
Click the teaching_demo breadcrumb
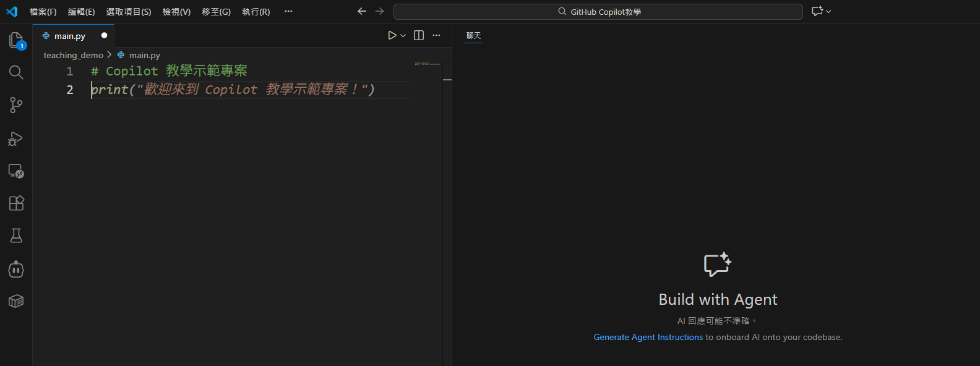point(73,55)
